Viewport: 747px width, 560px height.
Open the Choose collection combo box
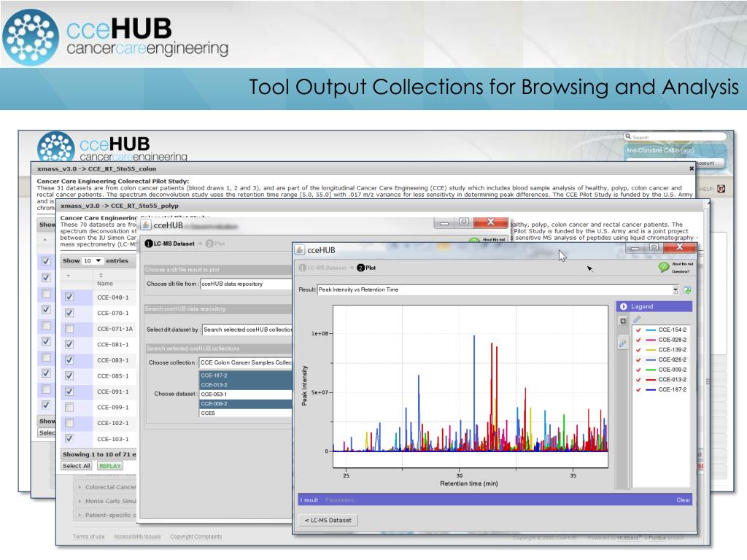pyautogui.click(x=245, y=362)
